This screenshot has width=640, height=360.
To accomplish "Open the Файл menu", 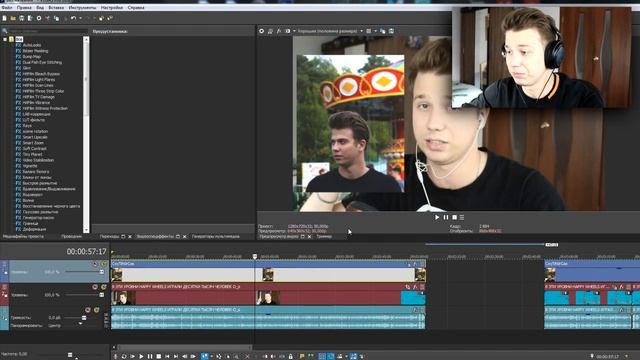I will point(7,7).
